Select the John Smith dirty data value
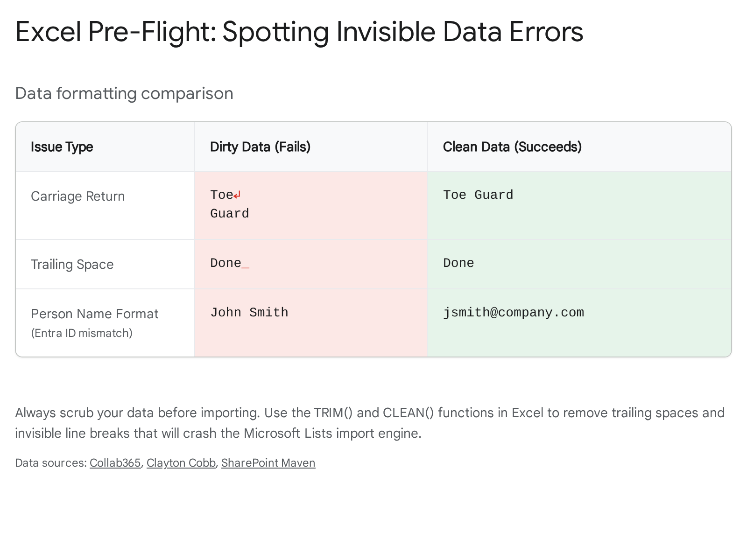 (x=249, y=313)
